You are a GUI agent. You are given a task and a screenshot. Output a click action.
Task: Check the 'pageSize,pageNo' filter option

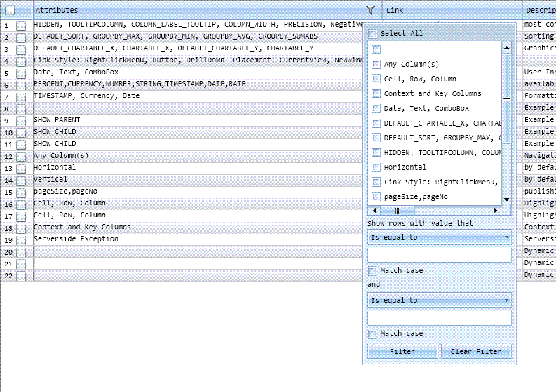(377, 197)
